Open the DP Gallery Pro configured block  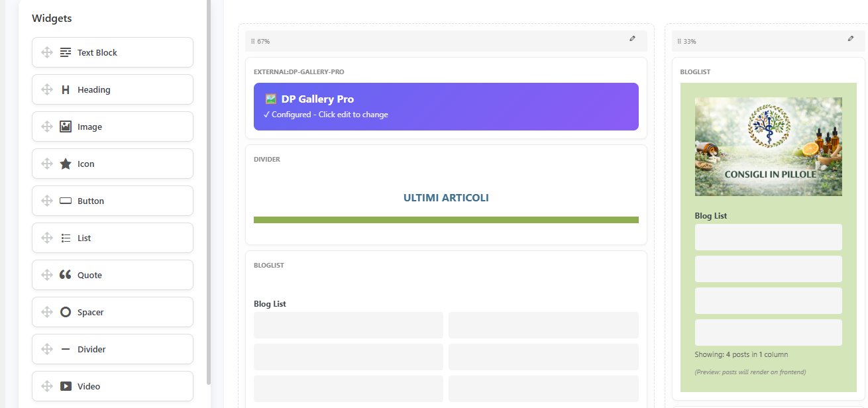[x=446, y=107]
